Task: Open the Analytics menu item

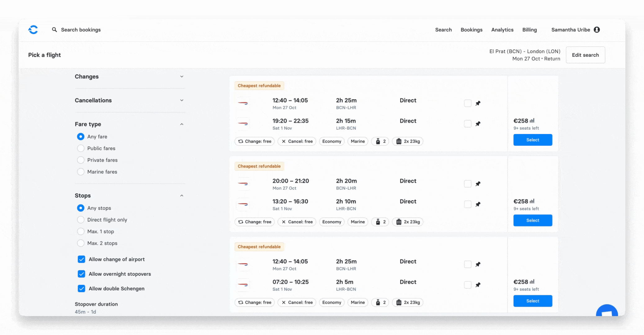Action: [x=502, y=30]
